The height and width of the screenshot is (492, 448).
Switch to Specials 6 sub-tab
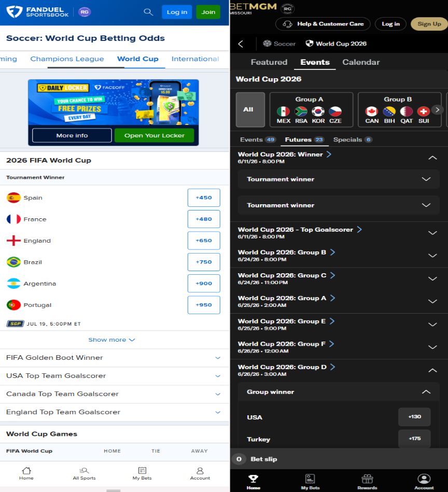(x=353, y=139)
